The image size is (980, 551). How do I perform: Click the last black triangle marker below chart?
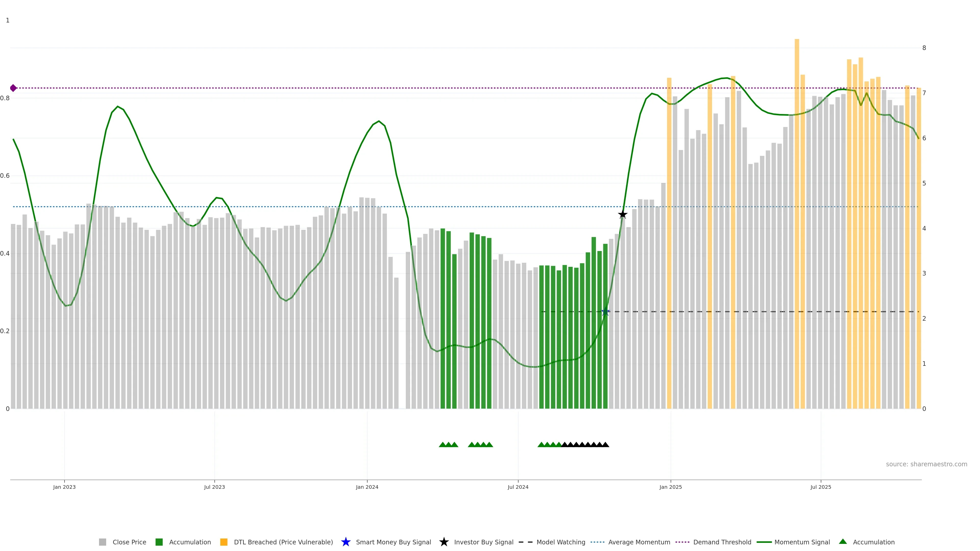[605, 445]
